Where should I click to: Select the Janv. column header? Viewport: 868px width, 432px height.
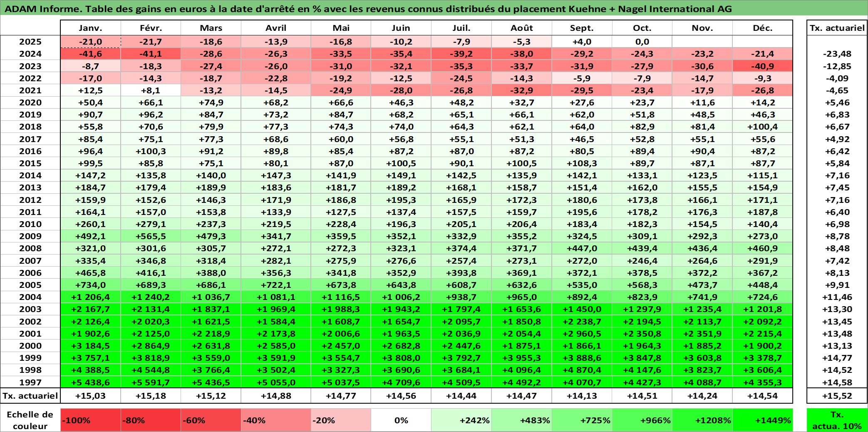(x=90, y=28)
